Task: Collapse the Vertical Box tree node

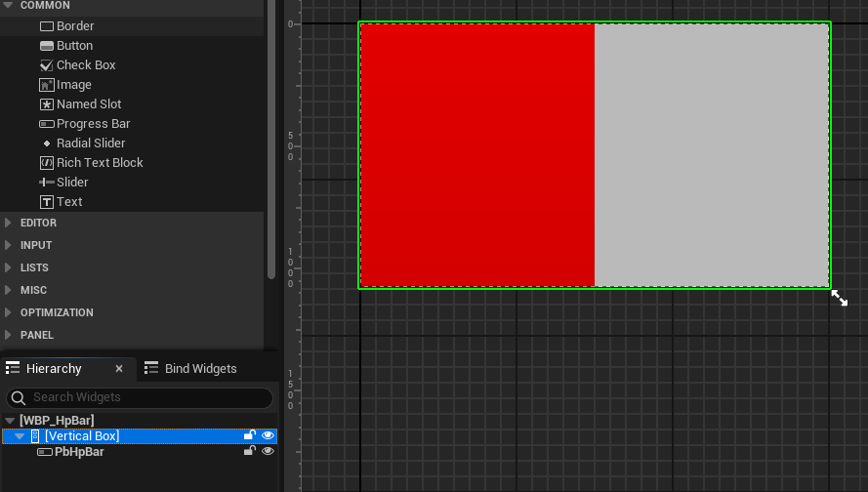Action: (x=20, y=436)
